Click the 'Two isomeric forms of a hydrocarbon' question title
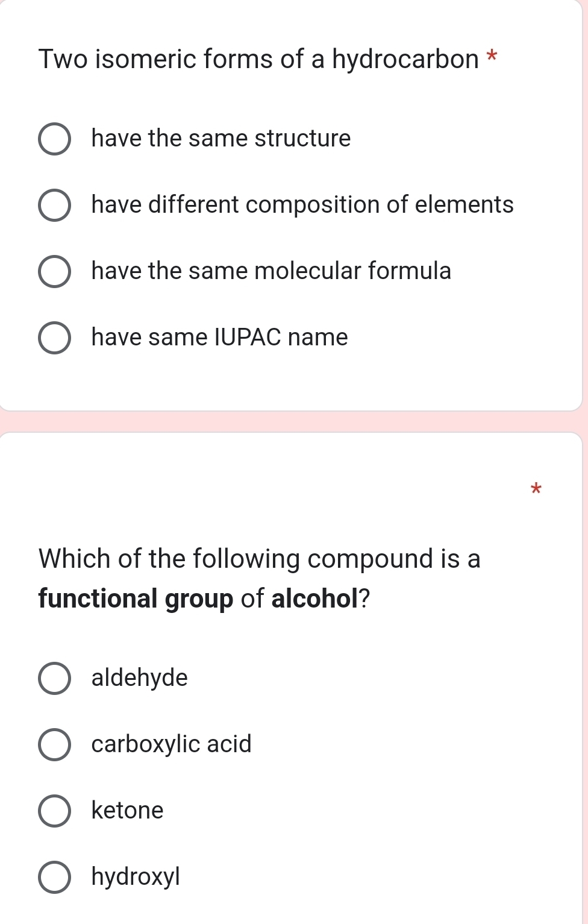Image resolution: width=588 pixels, height=924 pixels. pos(258,59)
